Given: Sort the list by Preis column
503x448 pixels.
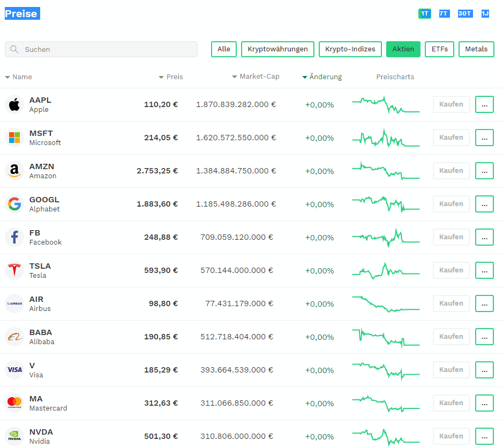Looking at the screenshot, I should click(171, 77).
